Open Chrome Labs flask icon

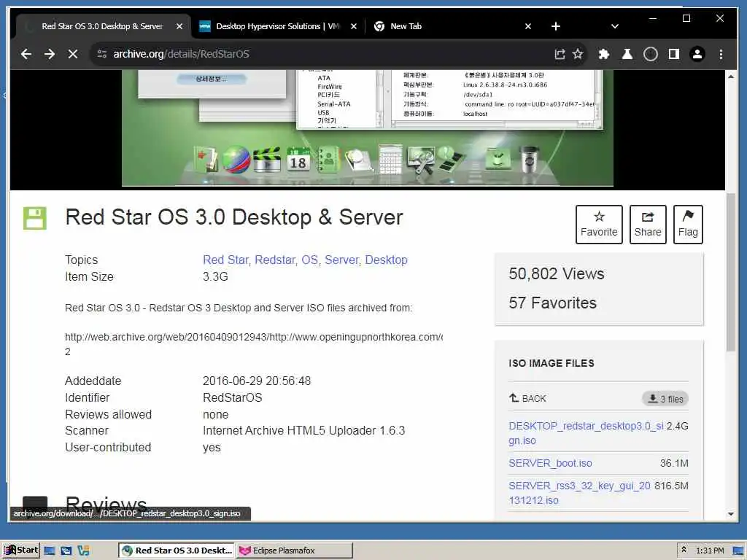[627, 54]
